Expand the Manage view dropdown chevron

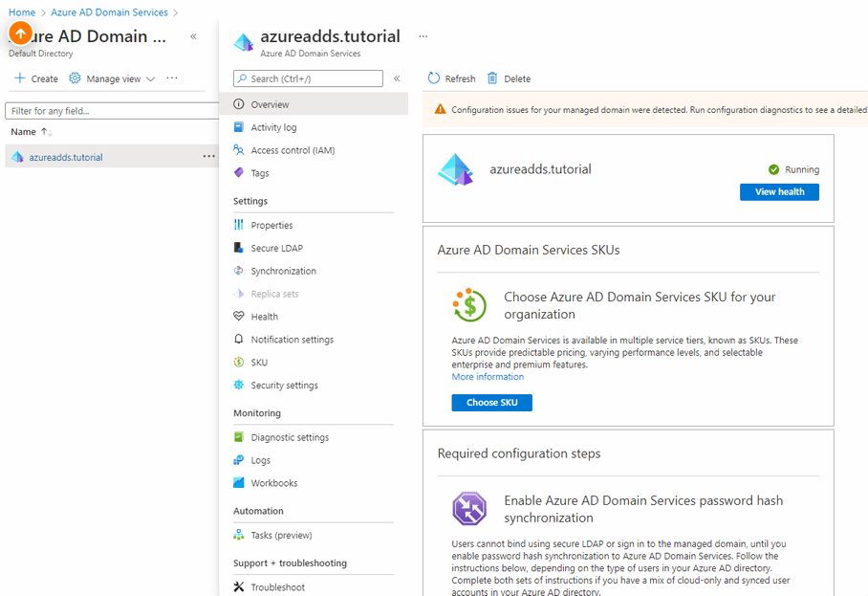click(x=151, y=78)
